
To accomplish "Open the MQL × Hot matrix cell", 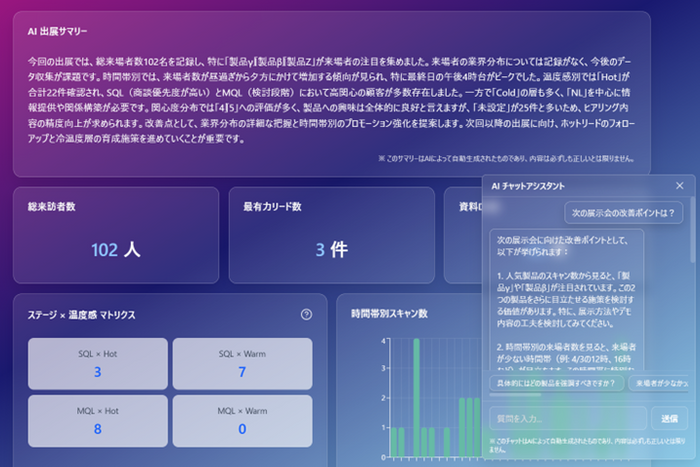I will (98, 420).
